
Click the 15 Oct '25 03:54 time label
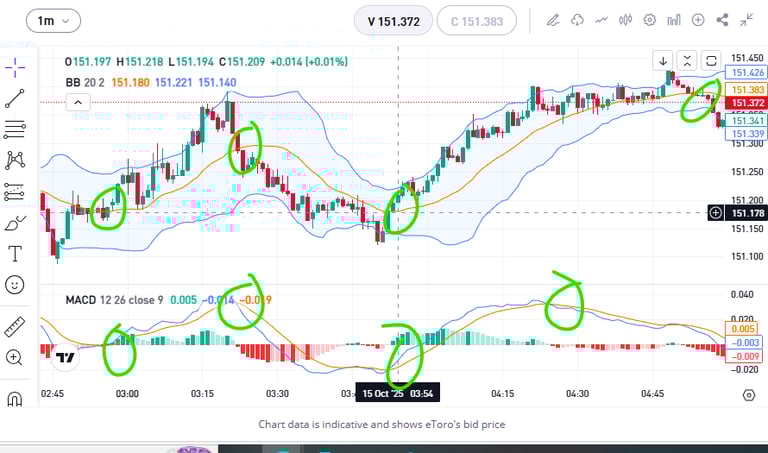click(x=398, y=393)
